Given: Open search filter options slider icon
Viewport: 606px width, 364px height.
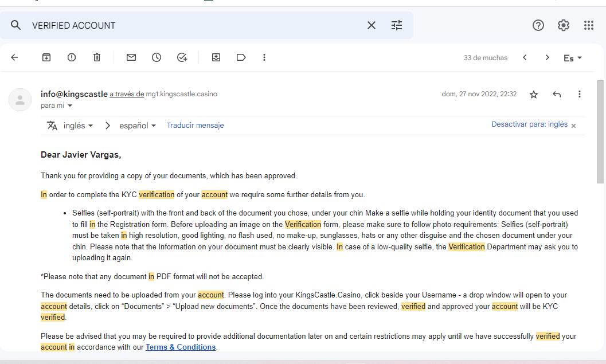Looking at the screenshot, I should [397, 25].
